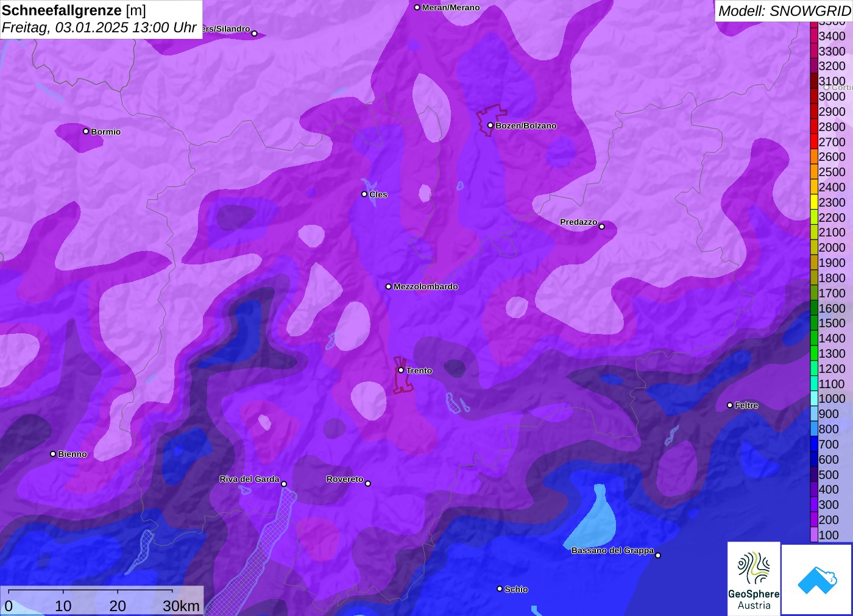This screenshot has height=616, width=853.
Task: Click the Schneefallgrenze [m] title
Action: (74, 10)
